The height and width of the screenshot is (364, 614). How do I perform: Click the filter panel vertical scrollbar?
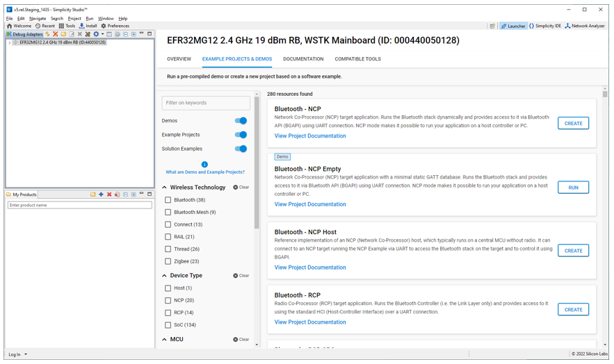pyautogui.click(x=257, y=163)
